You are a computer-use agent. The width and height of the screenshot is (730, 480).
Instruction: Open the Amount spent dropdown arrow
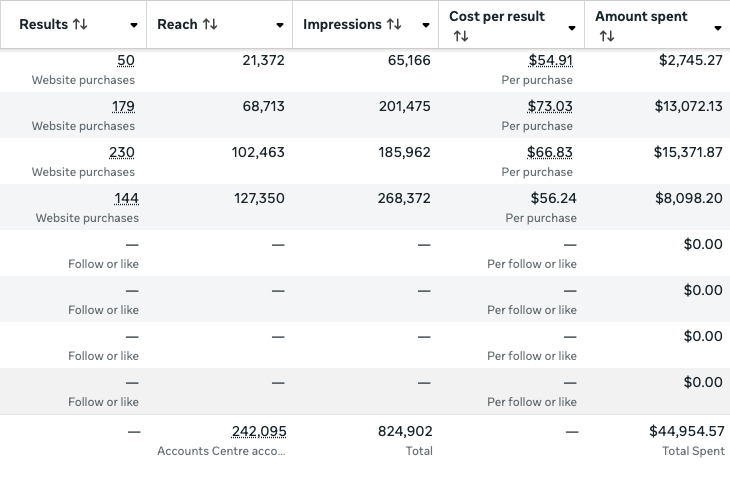(717, 28)
